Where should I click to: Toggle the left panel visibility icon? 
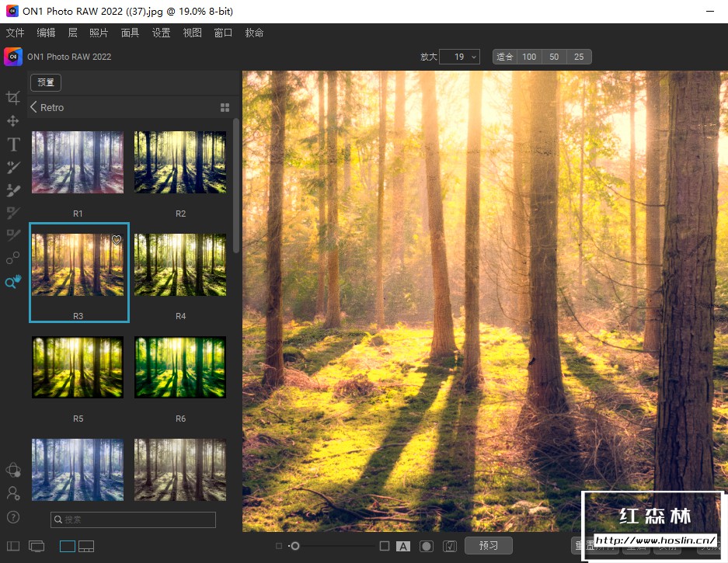click(x=13, y=546)
